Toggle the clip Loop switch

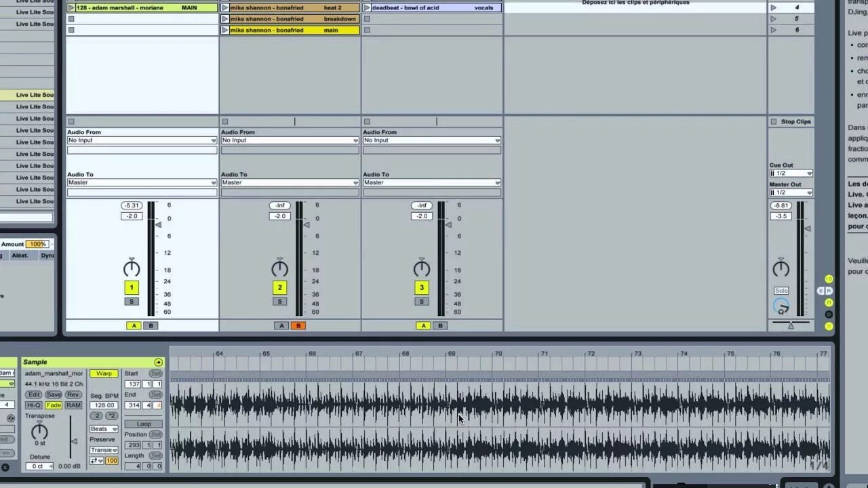144,424
